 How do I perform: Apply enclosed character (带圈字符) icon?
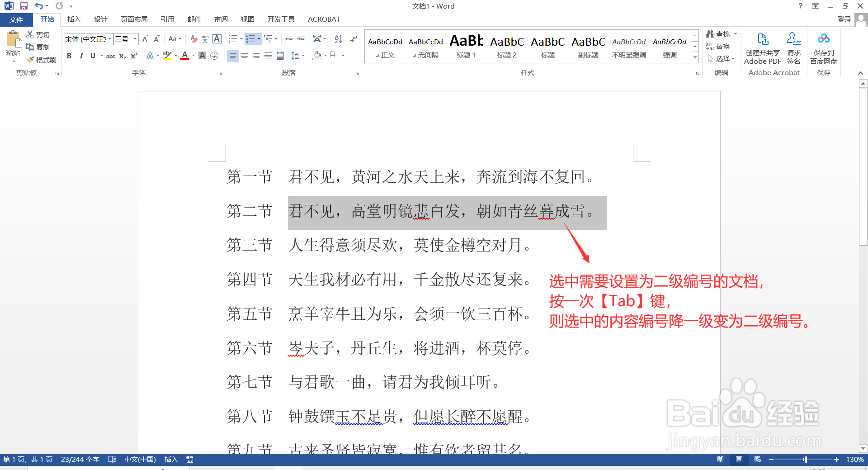click(214, 56)
